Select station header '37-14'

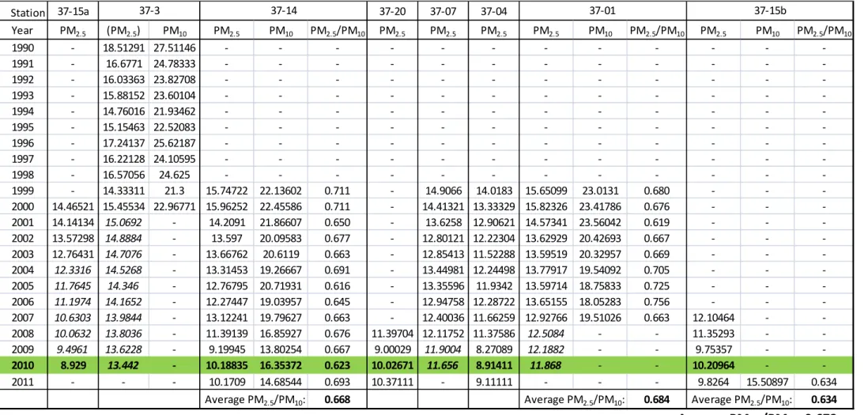[283, 11]
